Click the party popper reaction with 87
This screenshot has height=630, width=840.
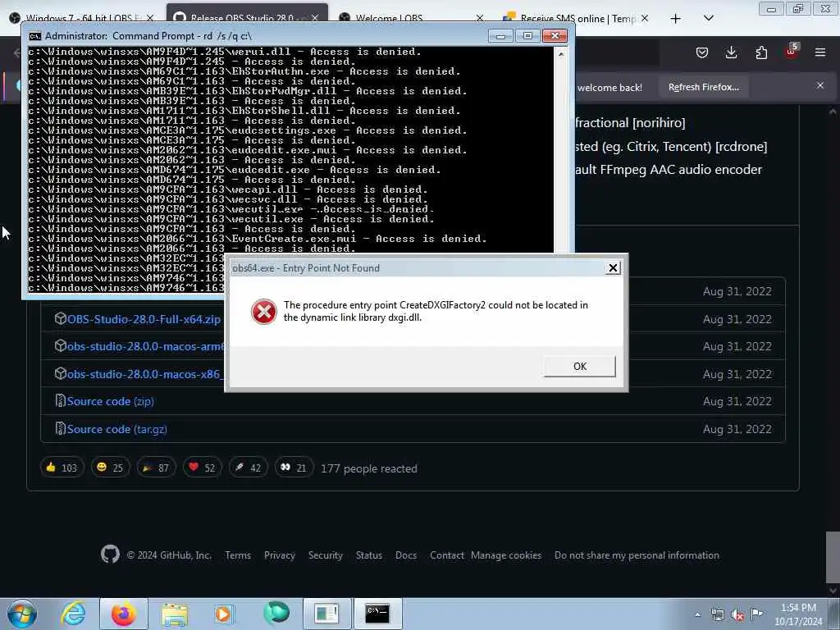click(x=155, y=468)
